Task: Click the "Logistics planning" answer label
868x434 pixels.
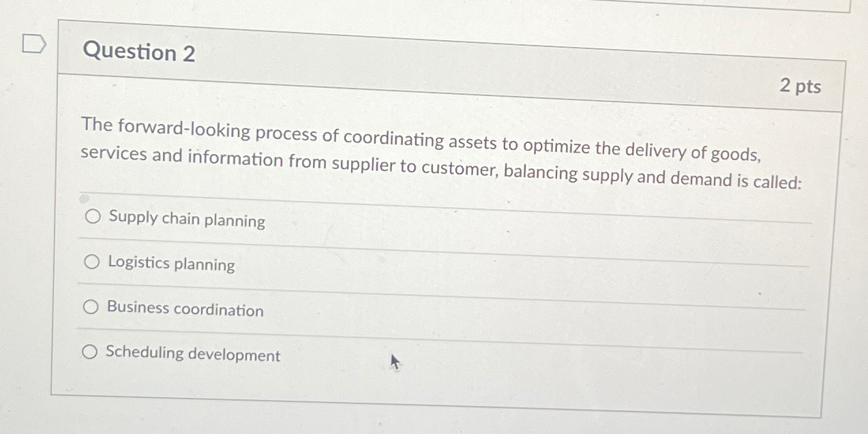Action: pos(172,264)
